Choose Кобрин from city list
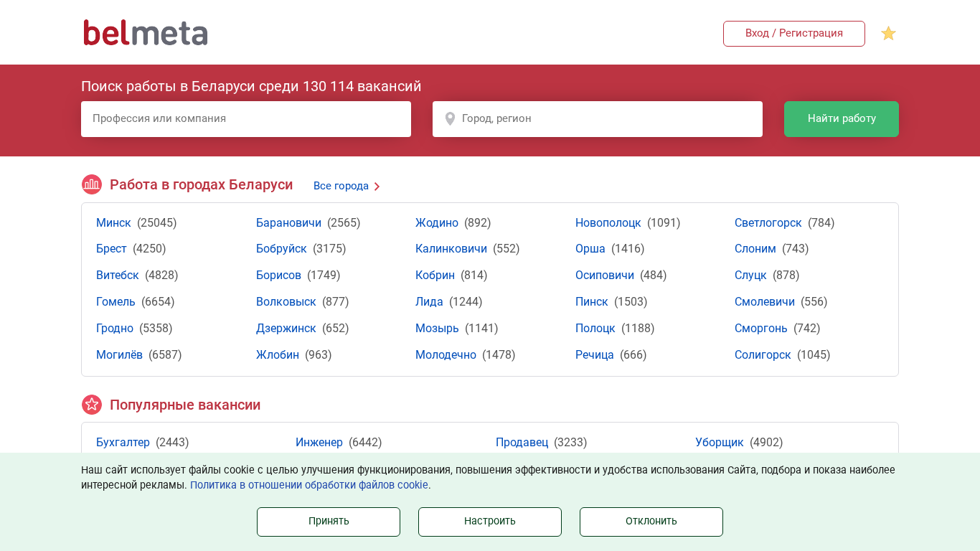 (x=435, y=275)
